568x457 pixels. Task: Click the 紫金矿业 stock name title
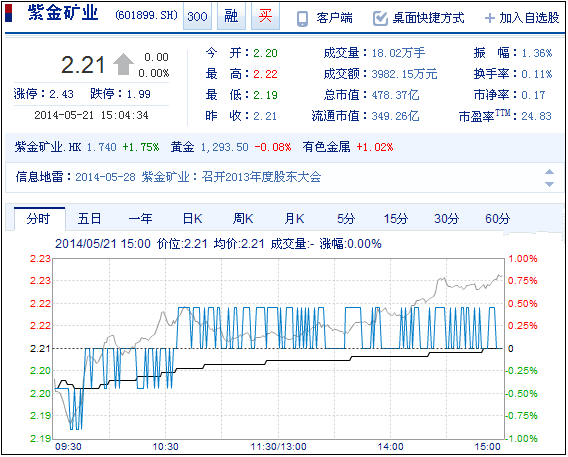click(x=63, y=13)
